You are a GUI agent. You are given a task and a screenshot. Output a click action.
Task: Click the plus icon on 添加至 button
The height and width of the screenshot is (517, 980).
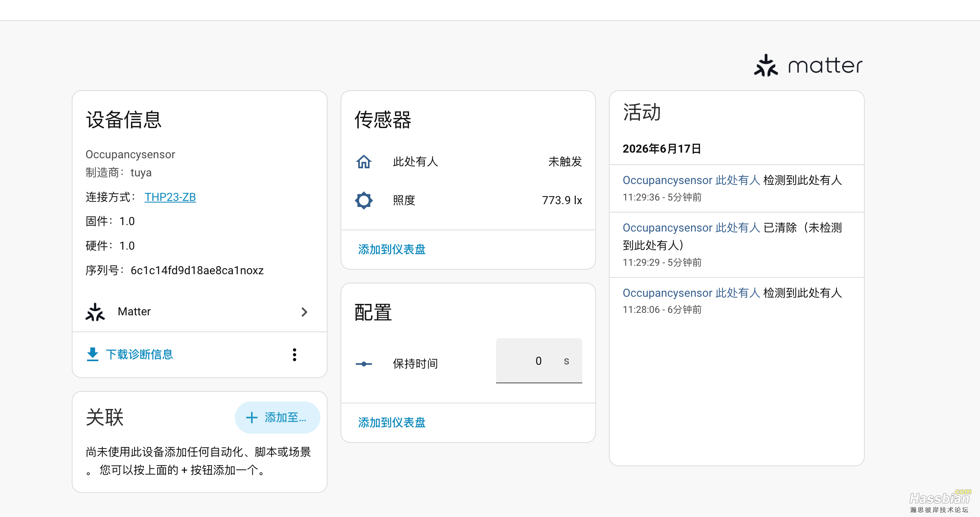pyautogui.click(x=252, y=418)
